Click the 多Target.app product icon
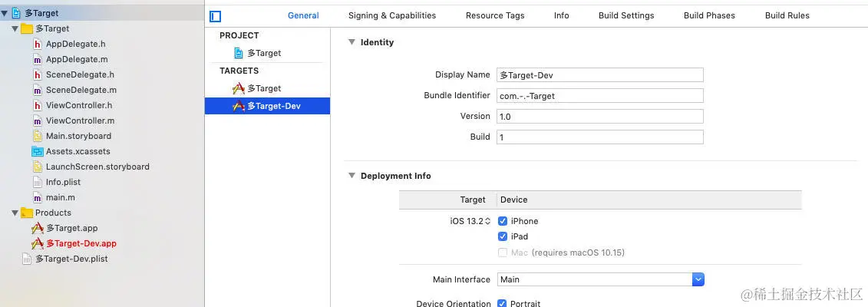 coord(37,228)
